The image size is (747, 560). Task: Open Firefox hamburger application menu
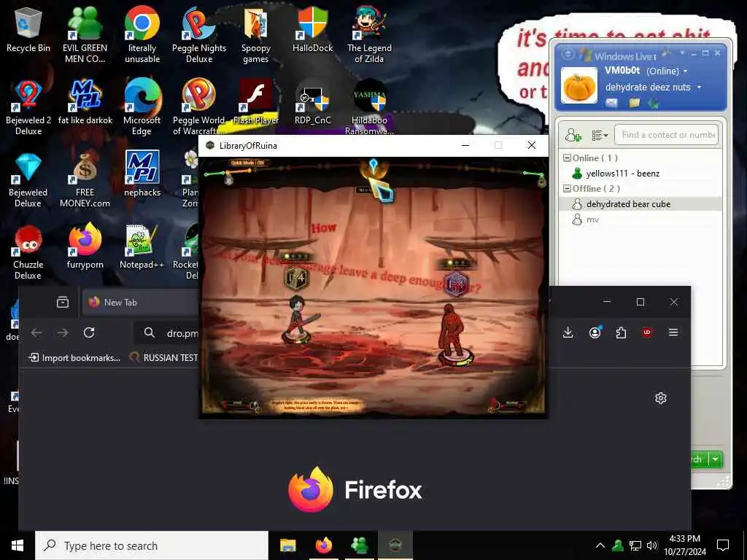tap(673, 332)
